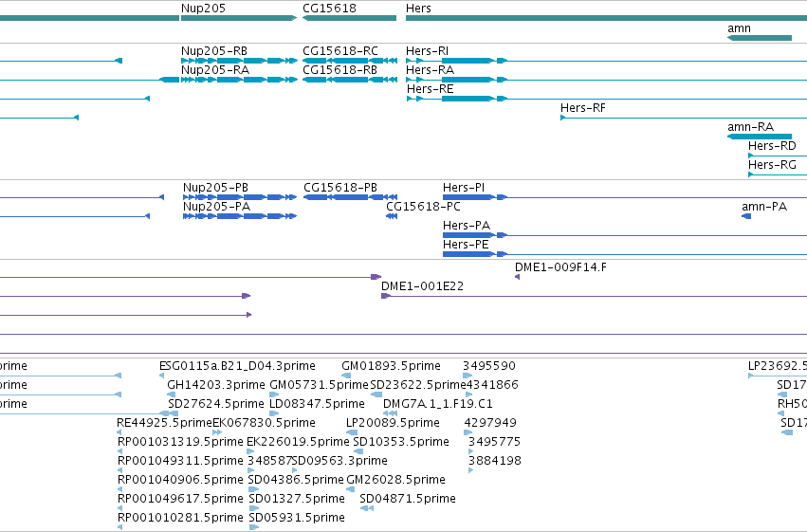Click the EK067830.5prime EST label
The width and height of the screenshot is (807, 532).
[264, 424]
